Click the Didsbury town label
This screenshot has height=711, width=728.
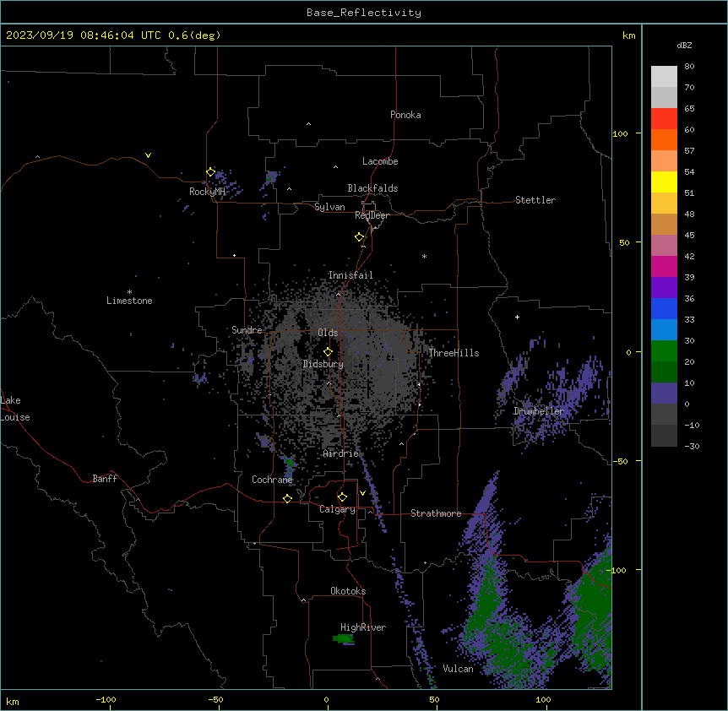323,364
